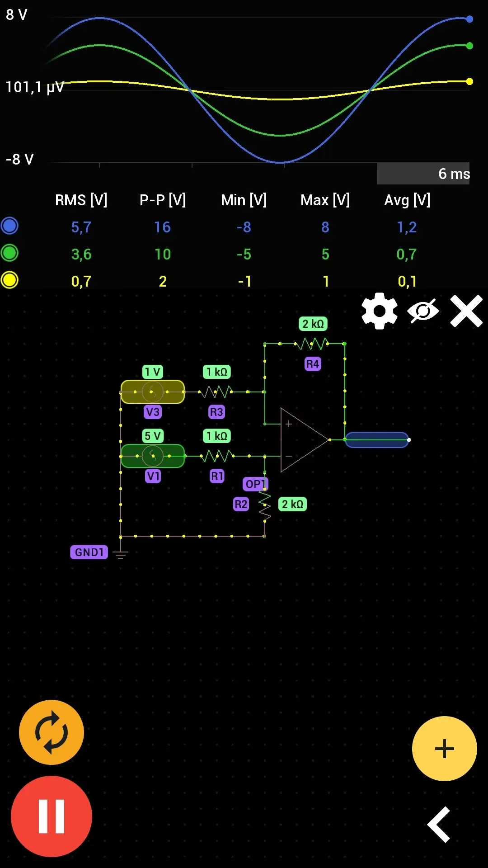Tap the GND1 ground label
Screen dimensions: 488x868
click(x=89, y=552)
